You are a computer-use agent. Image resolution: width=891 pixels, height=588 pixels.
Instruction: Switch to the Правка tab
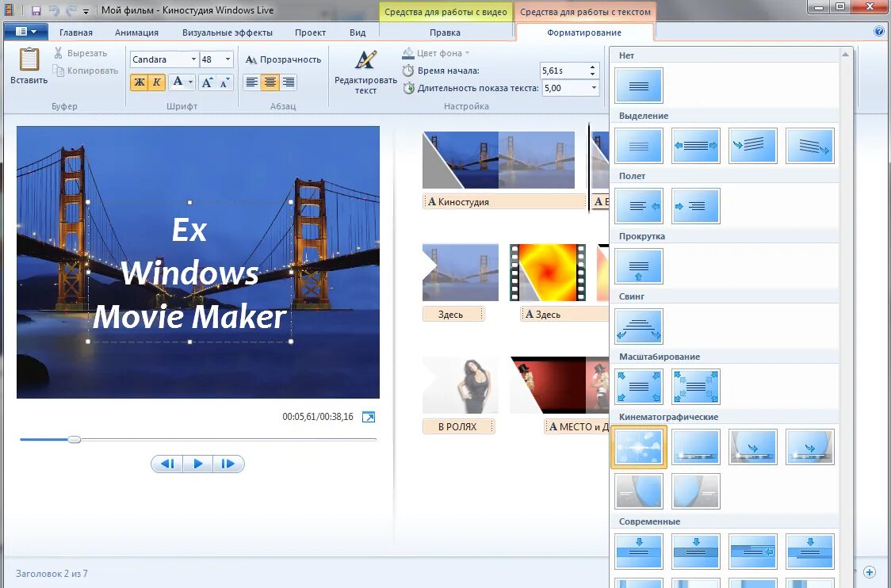point(445,32)
